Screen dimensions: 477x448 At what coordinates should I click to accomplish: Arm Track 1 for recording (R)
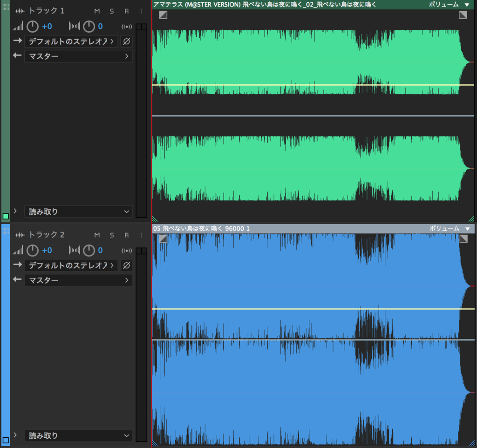click(127, 11)
